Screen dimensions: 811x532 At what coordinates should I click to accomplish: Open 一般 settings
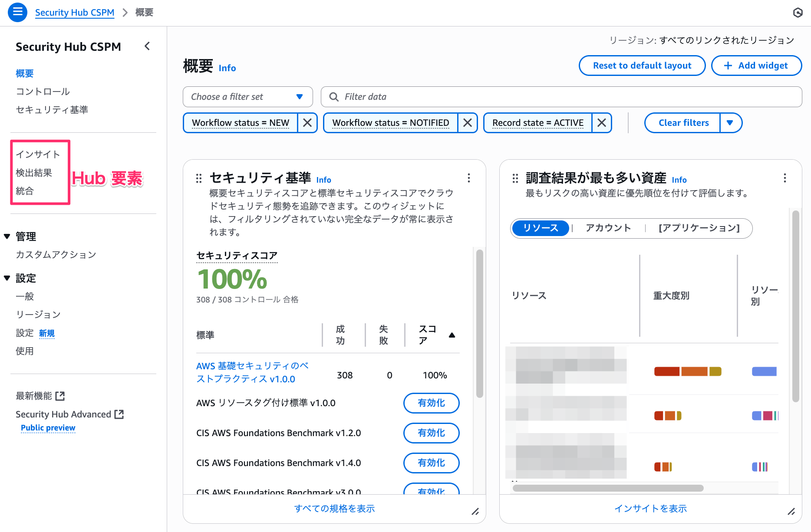point(25,296)
